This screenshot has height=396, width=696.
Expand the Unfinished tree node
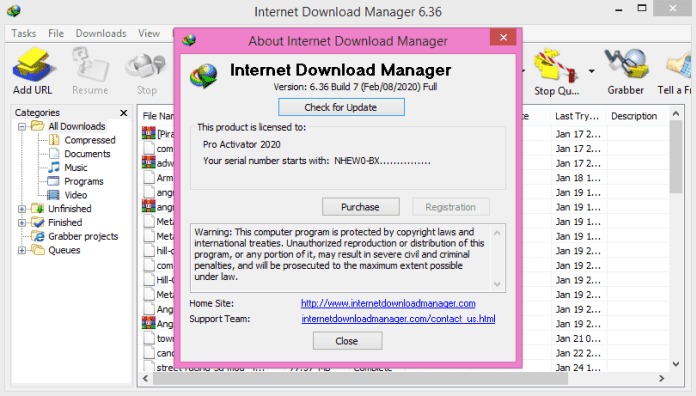coord(21,209)
